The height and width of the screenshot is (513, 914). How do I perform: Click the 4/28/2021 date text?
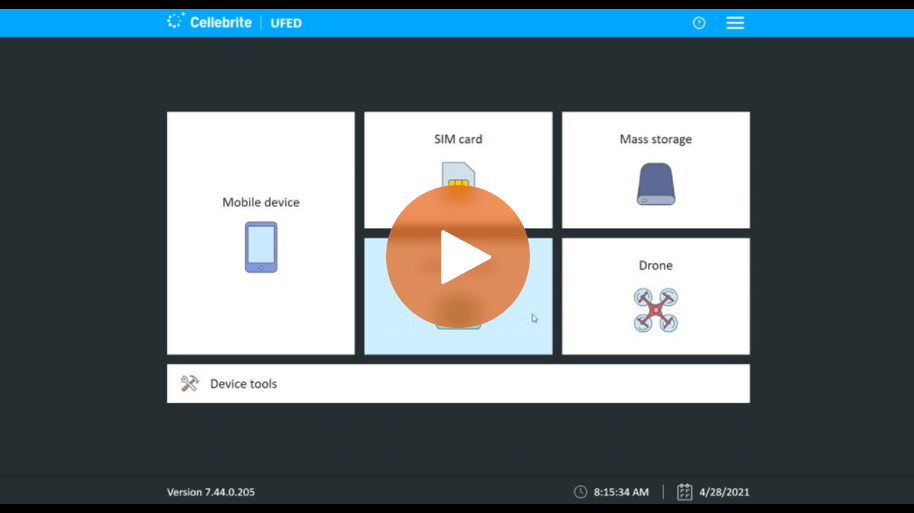point(724,492)
